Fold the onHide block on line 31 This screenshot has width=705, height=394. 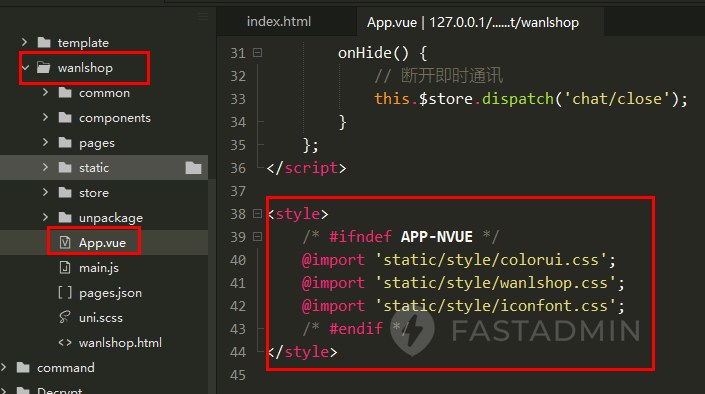click(257, 53)
